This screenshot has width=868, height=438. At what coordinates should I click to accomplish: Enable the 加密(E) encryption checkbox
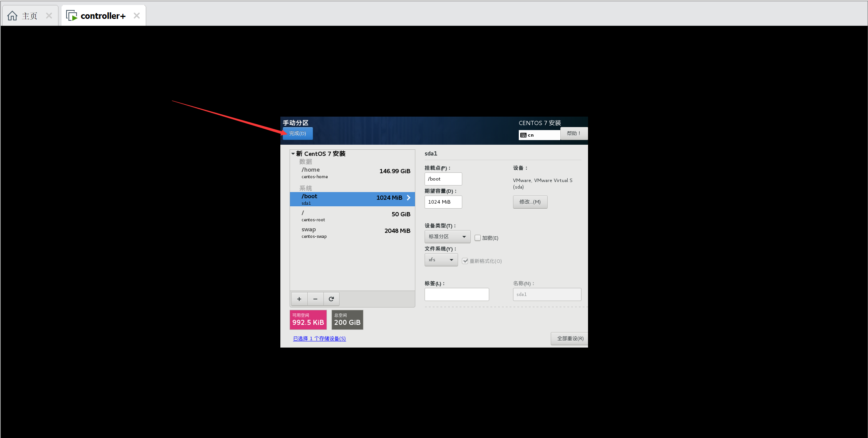point(478,238)
